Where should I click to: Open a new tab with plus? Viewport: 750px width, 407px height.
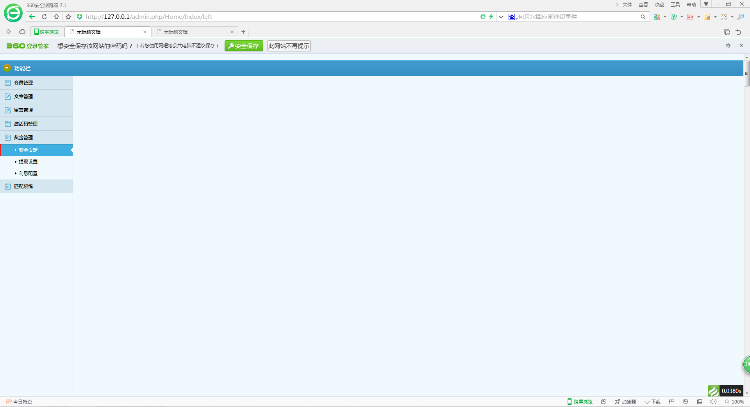pos(243,32)
